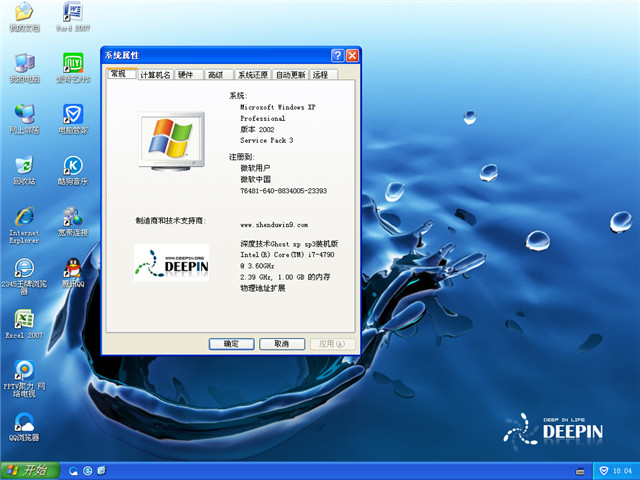Click the Microsoft Windows XP text

(278, 107)
